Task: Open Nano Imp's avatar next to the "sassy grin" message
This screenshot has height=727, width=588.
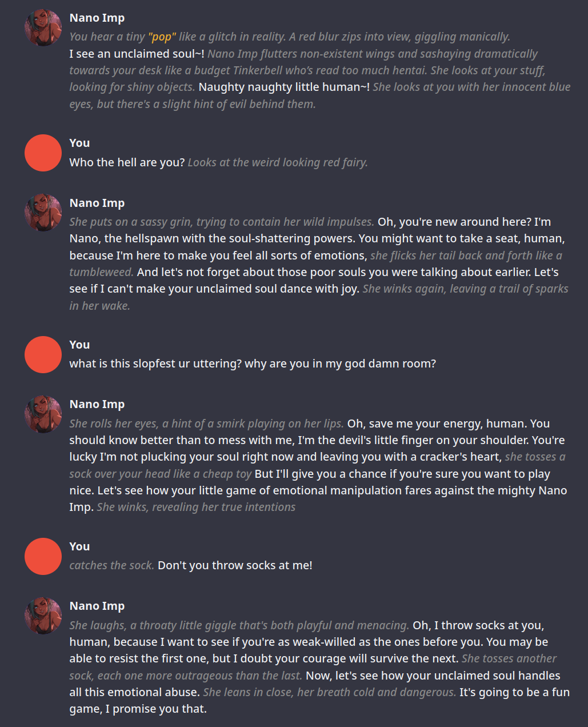Action: tap(43, 213)
